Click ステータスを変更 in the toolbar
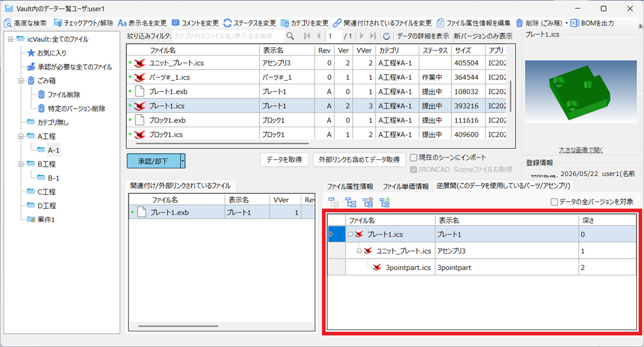 (x=250, y=23)
